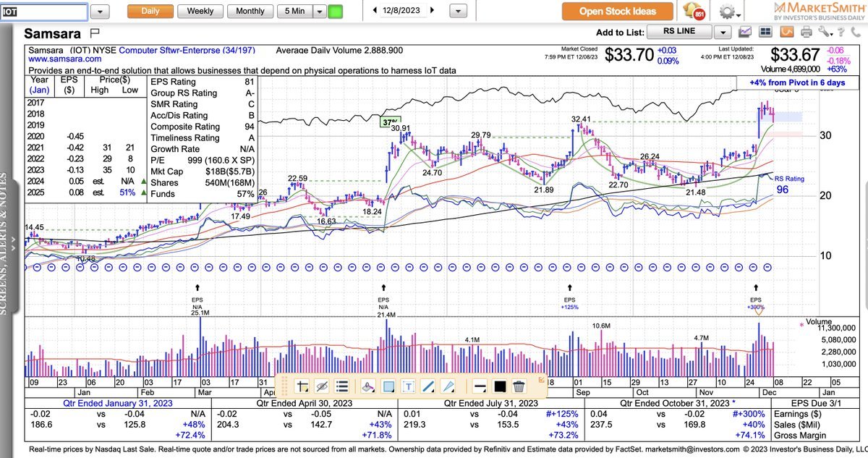Pick the black color swatch
Screen dimensions: 868x458
pyautogui.click(x=499, y=386)
